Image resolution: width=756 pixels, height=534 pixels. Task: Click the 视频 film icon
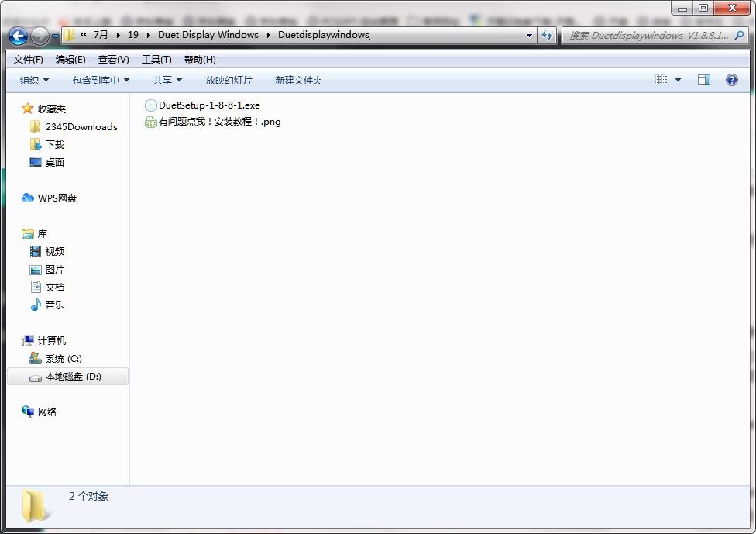click(x=36, y=251)
